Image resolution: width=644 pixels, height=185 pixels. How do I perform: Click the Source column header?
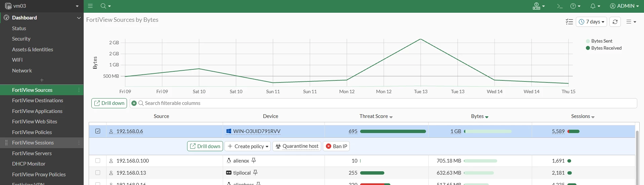[x=161, y=116]
